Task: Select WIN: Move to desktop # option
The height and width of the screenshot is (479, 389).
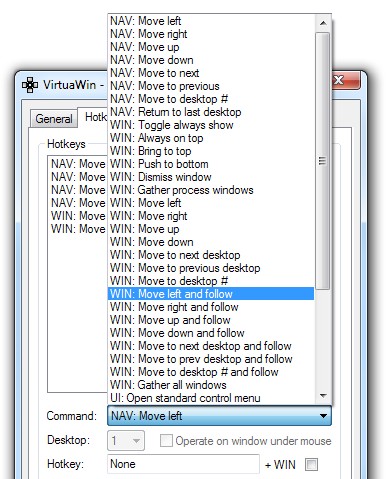Action: click(211, 281)
